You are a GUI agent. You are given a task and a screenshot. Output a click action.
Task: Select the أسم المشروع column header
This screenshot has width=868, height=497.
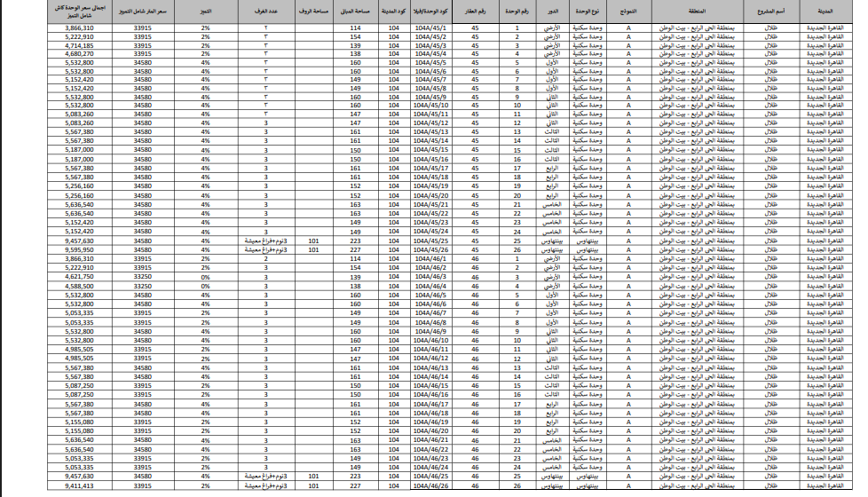770,11
